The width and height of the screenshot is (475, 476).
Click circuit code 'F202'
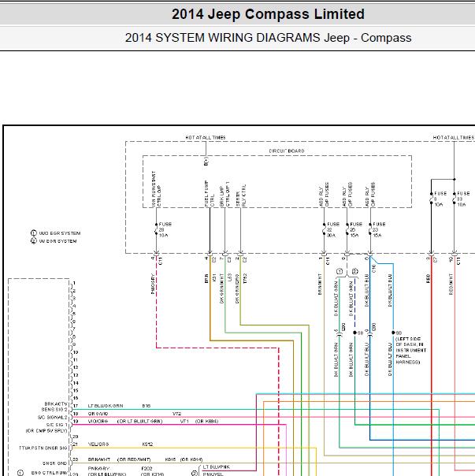pyautogui.click(x=147, y=468)
